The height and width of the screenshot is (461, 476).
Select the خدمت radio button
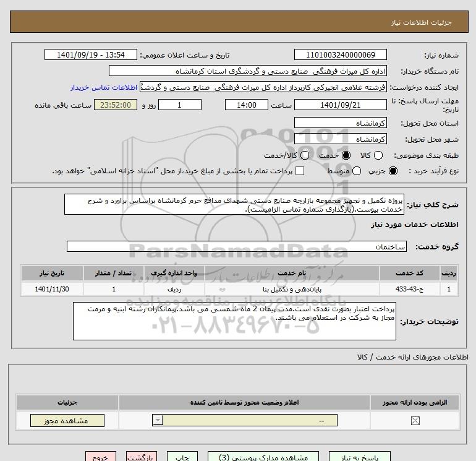point(346,155)
